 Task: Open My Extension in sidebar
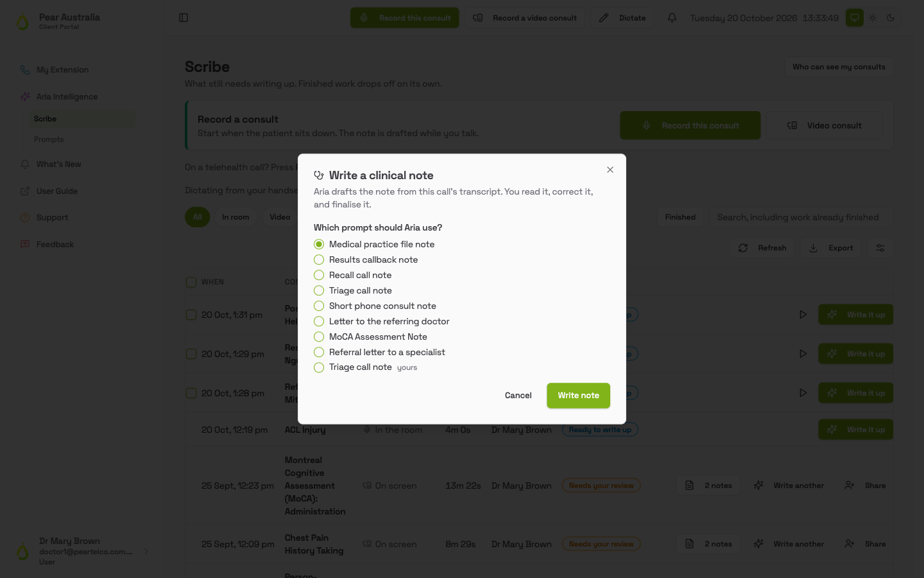pos(62,70)
